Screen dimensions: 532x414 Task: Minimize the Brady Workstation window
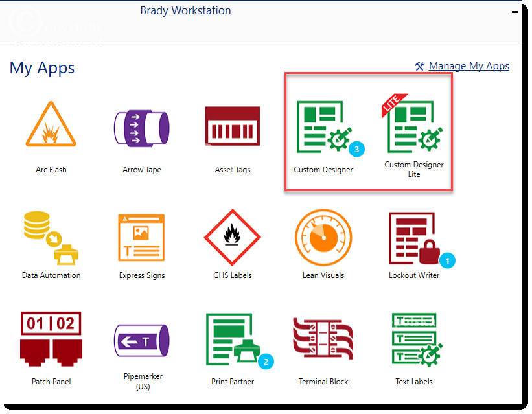(x=515, y=12)
